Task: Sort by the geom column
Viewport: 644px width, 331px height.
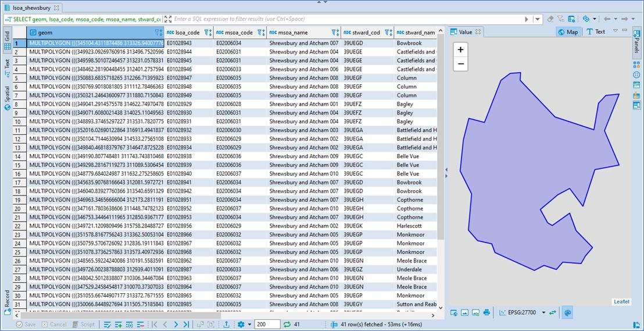Action: (x=159, y=32)
